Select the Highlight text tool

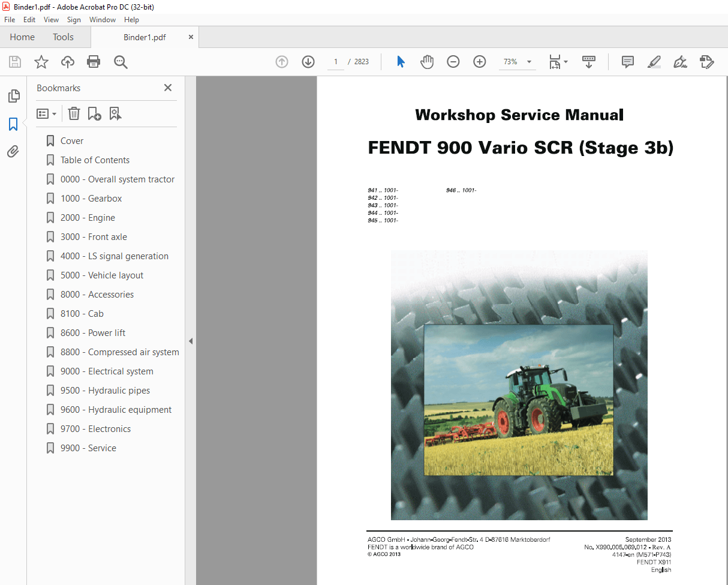654,62
